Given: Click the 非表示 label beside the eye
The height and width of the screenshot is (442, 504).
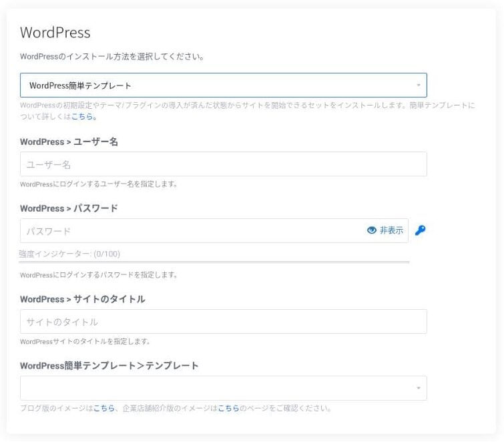Looking at the screenshot, I should pos(392,230).
